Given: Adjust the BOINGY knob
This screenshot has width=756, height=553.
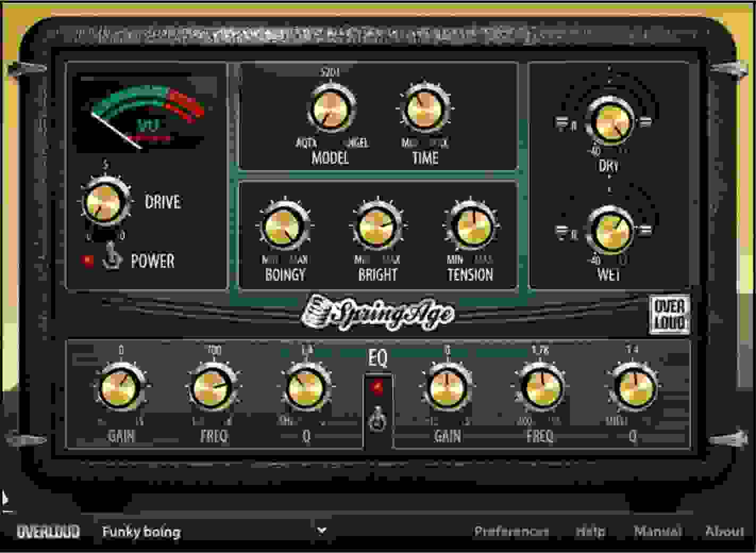Looking at the screenshot, I should pyautogui.click(x=284, y=226).
